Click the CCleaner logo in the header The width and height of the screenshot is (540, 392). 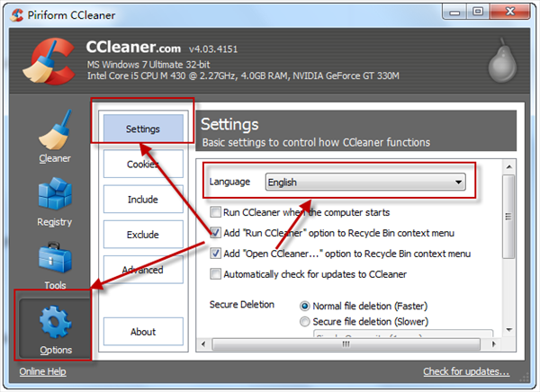(49, 61)
